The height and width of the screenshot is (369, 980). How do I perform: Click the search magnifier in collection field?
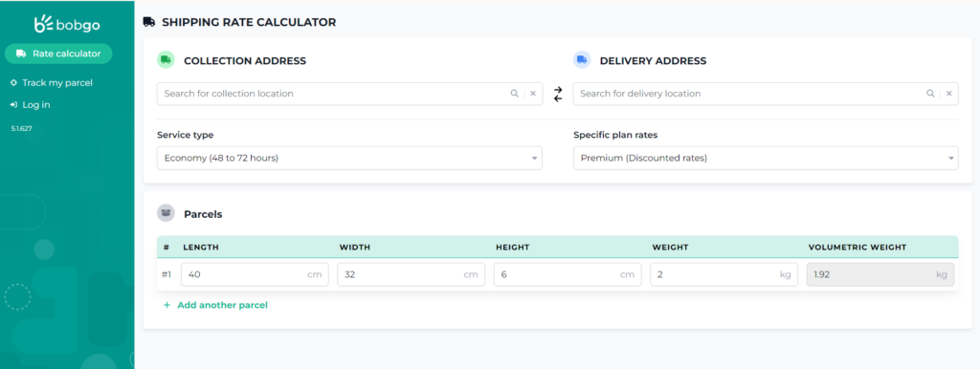coord(514,94)
